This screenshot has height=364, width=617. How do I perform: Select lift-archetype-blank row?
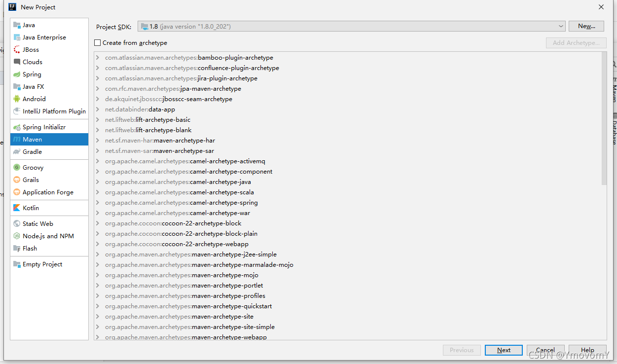[348, 130]
